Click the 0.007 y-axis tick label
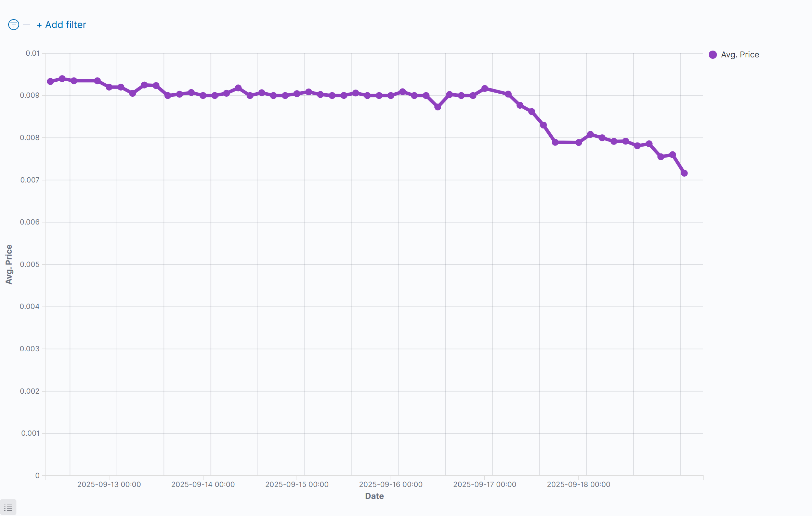812x516 pixels. (30, 180)
